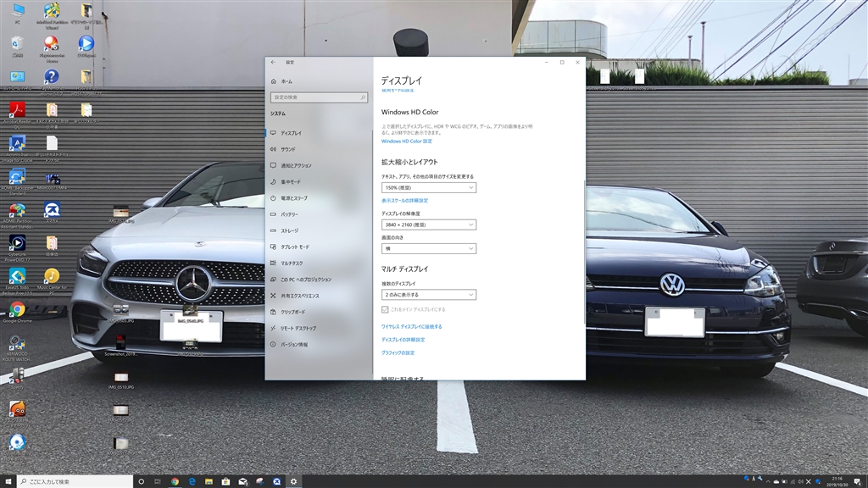The height and width of the screenshot is (488, 868).
Task: Open the ストレージ sidebar item
Action: (x=319, y=230)
